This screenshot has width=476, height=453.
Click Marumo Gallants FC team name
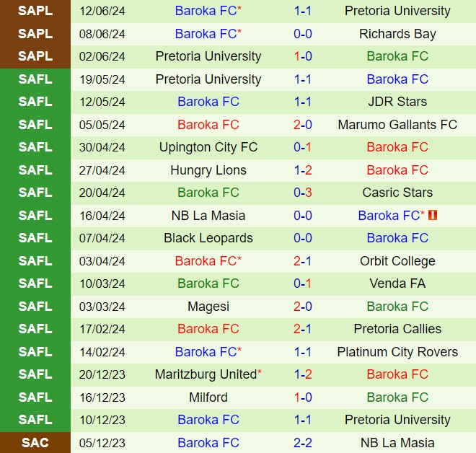[397, 125]
